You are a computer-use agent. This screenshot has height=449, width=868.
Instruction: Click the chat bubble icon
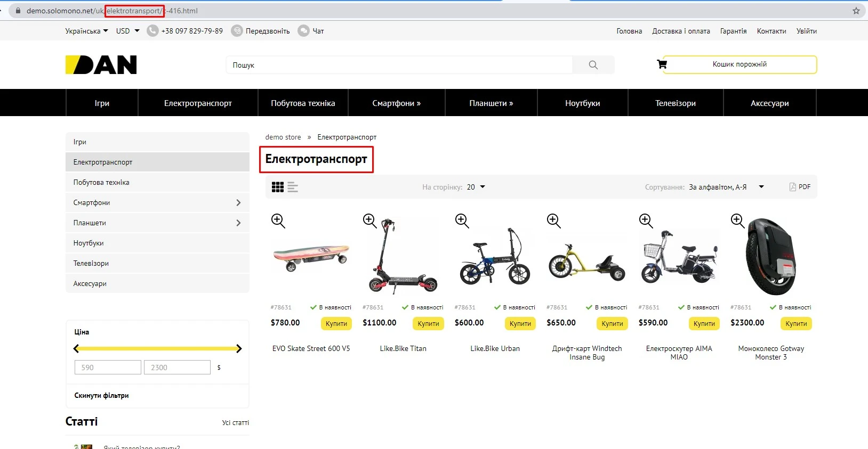point(303,31)
